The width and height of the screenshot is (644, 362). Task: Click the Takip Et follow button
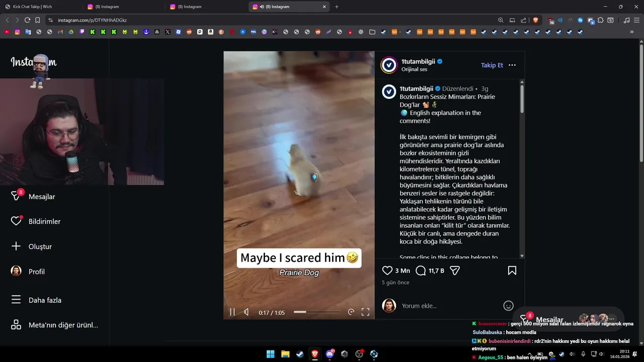[x=492, y=65]
